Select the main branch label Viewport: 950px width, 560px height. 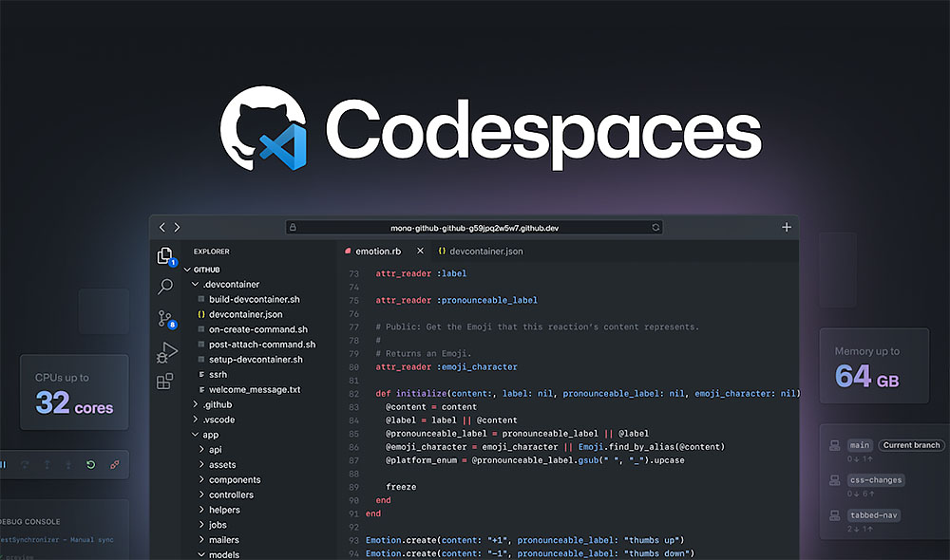[859, 445]
